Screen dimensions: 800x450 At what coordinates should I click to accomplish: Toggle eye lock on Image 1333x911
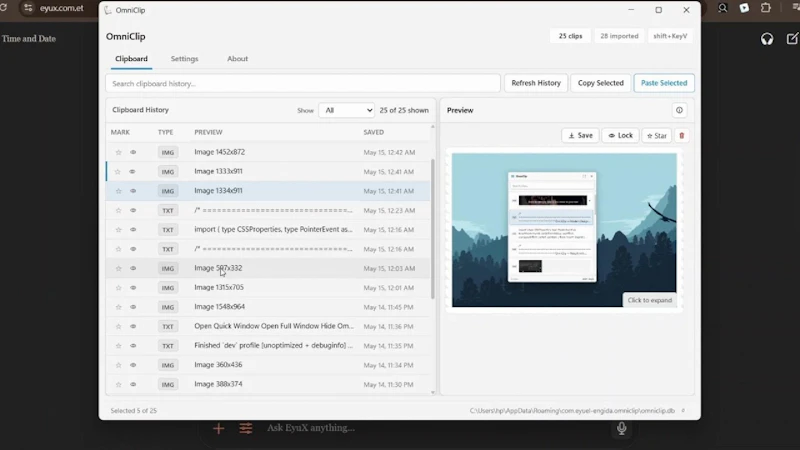coord(133,171)
